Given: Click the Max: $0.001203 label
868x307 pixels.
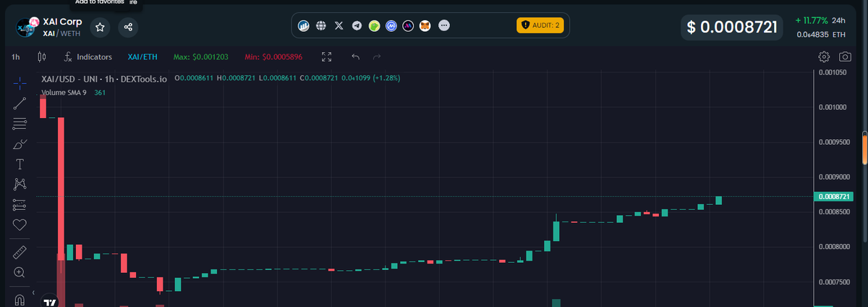Looking at the screenshot, I should coord(202,56).
